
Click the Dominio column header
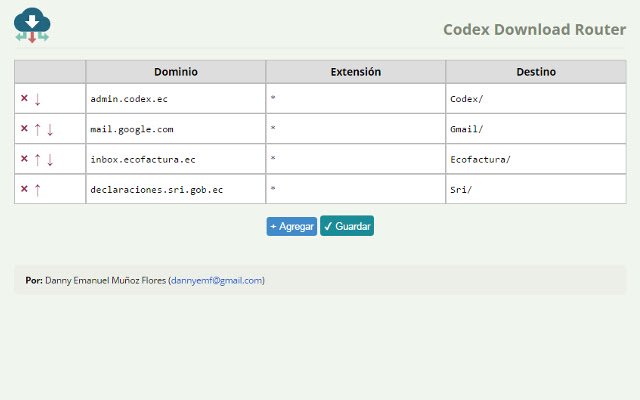pos(176,72)
